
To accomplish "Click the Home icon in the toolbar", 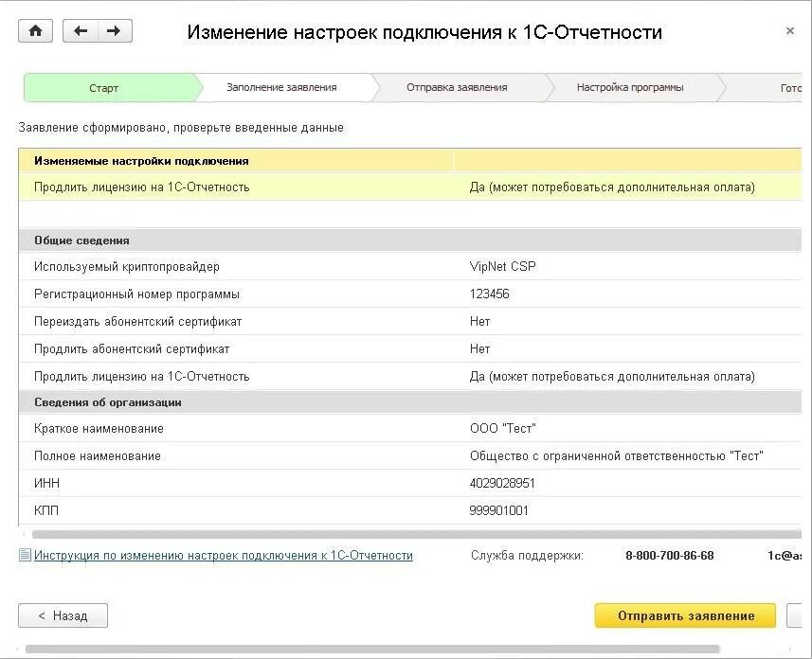I will (x=35, y=30).
